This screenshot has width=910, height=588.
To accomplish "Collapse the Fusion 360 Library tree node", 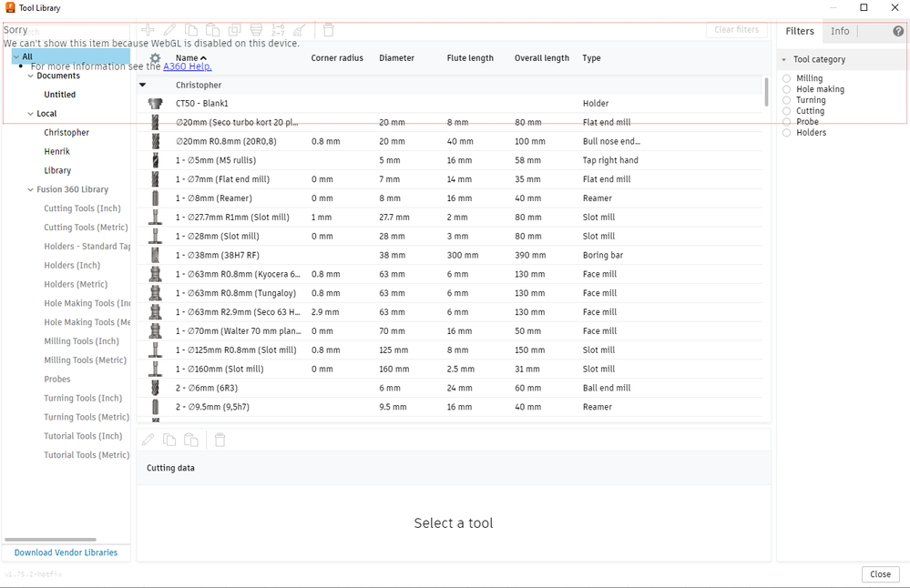I will 31,189.
